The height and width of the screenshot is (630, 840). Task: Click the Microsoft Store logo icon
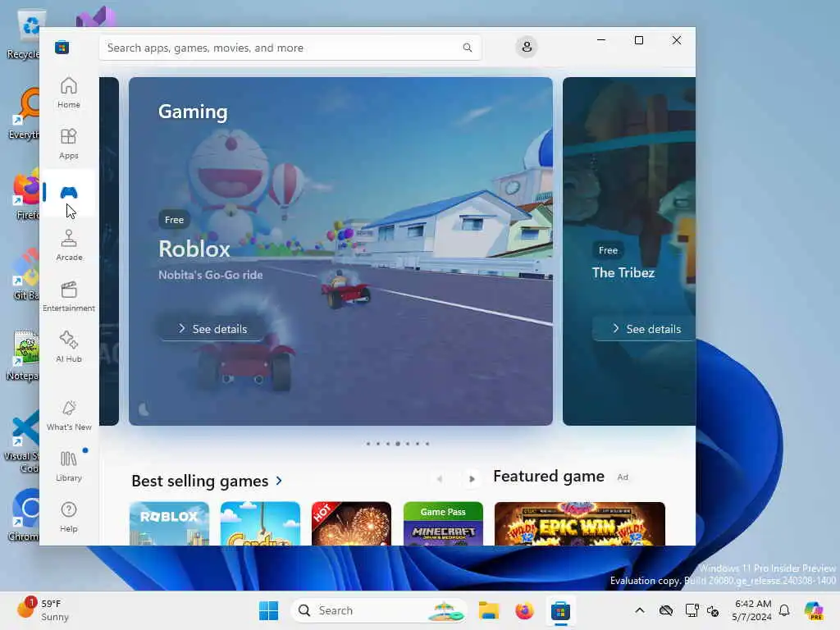[x=62, y=47]
